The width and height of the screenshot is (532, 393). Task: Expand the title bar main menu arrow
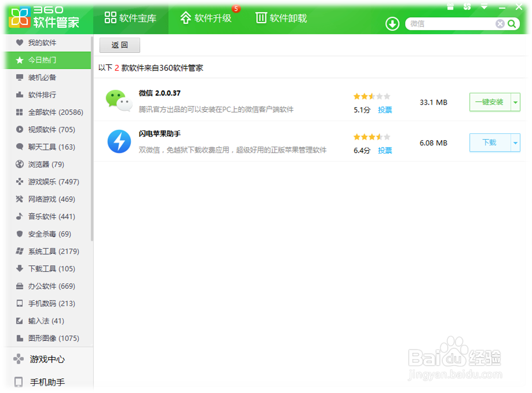pos(484,6)
